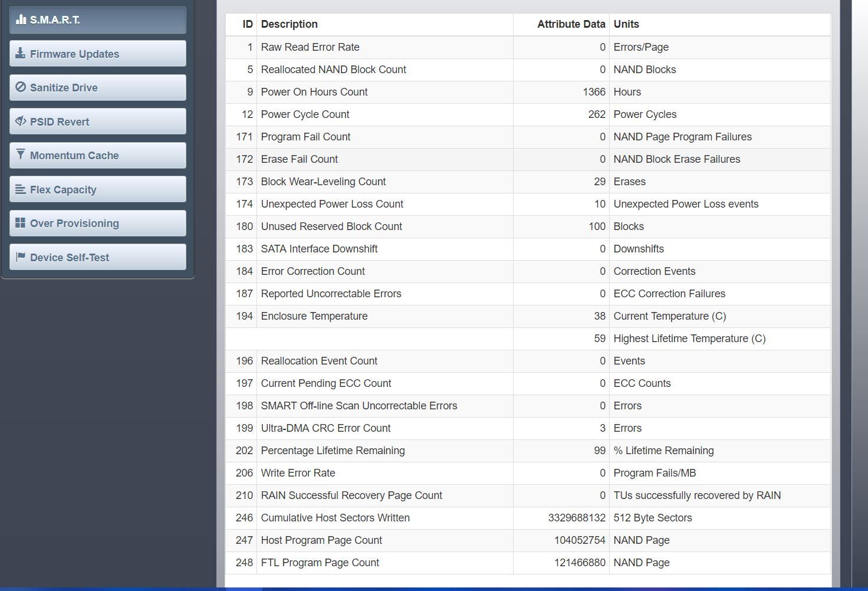
Task: Open the Flex Capacity settings
Action: 98,189
